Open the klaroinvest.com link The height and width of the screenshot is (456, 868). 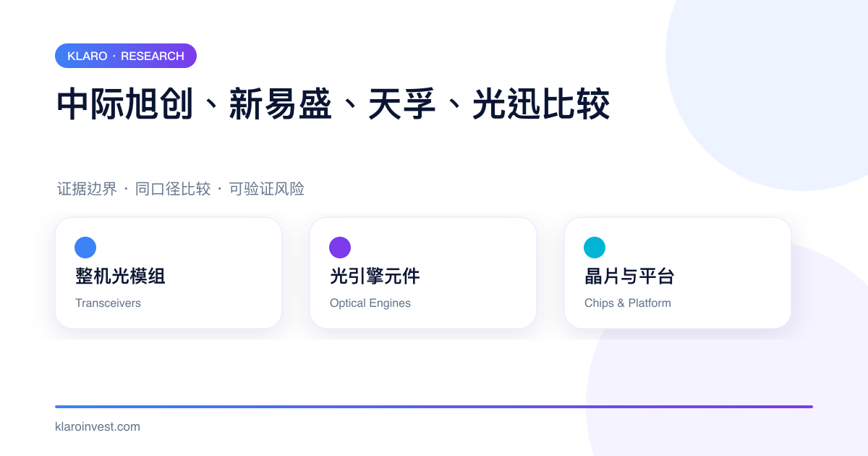tap(98, 426)
